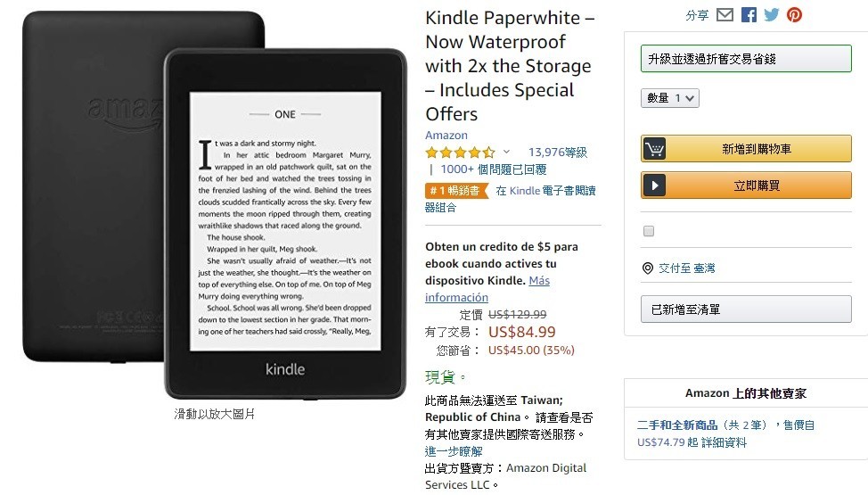The height and width of the screenshot is (495, 868).
Task: Share on Pinterest icon
Action: click(794, 15)
